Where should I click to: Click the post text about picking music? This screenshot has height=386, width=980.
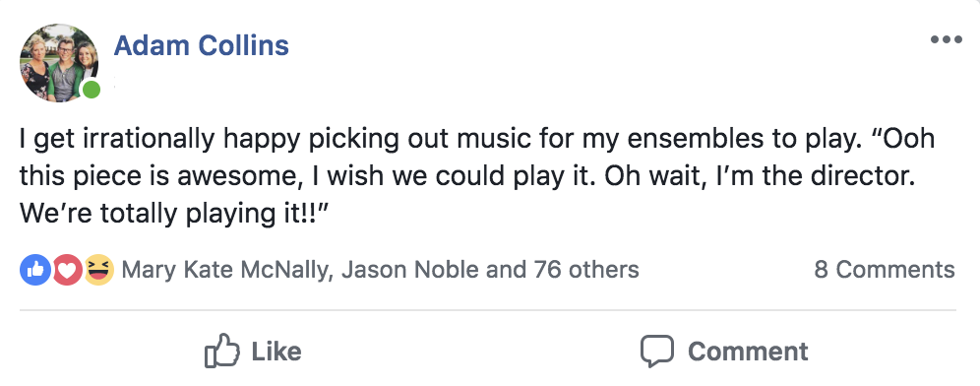pyautogui.click(x=477, y=176)
